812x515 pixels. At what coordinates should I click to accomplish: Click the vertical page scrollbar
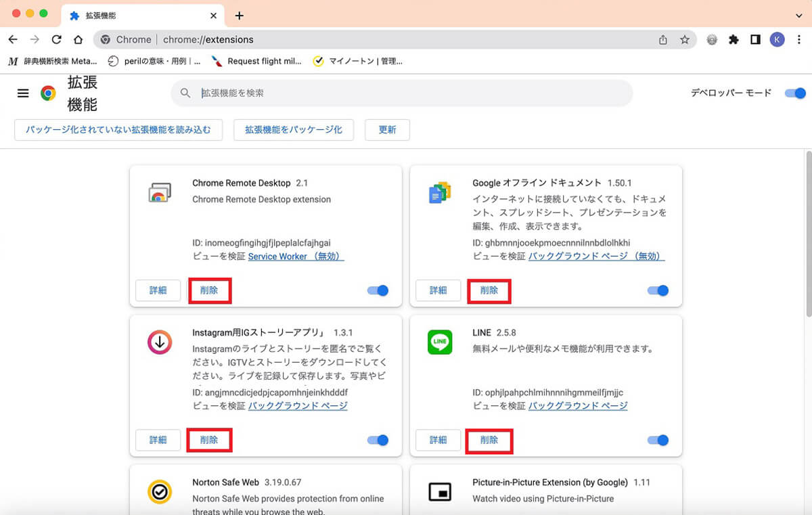tap(808, 233)
